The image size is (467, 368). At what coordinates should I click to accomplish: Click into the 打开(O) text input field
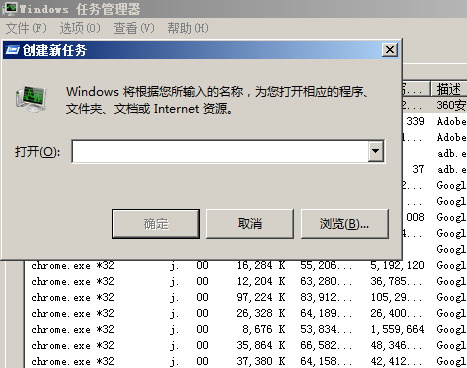220,151
